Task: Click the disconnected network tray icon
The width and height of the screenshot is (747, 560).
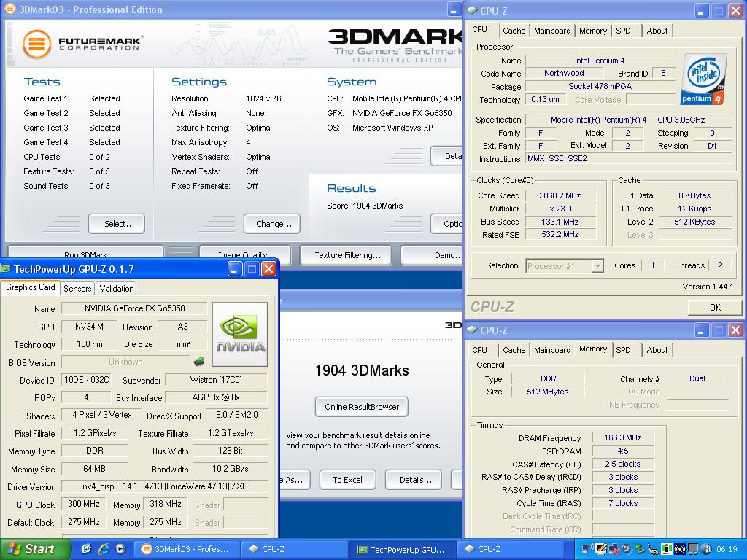Action: coord(614,549)
